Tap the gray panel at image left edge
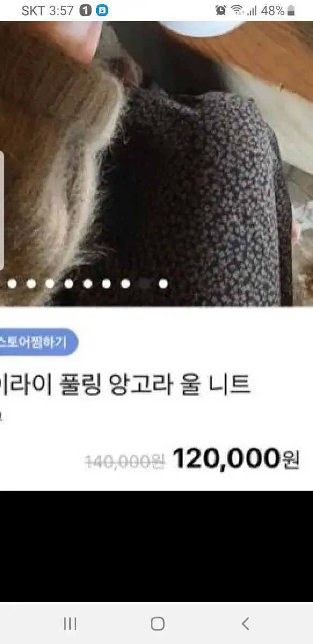313x644 pixels. click(x=2, y=210)
